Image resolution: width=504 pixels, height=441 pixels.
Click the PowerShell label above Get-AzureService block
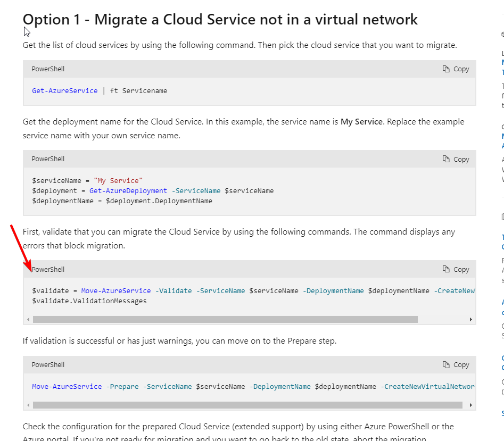pyautogui.click(x=48, y=69)
